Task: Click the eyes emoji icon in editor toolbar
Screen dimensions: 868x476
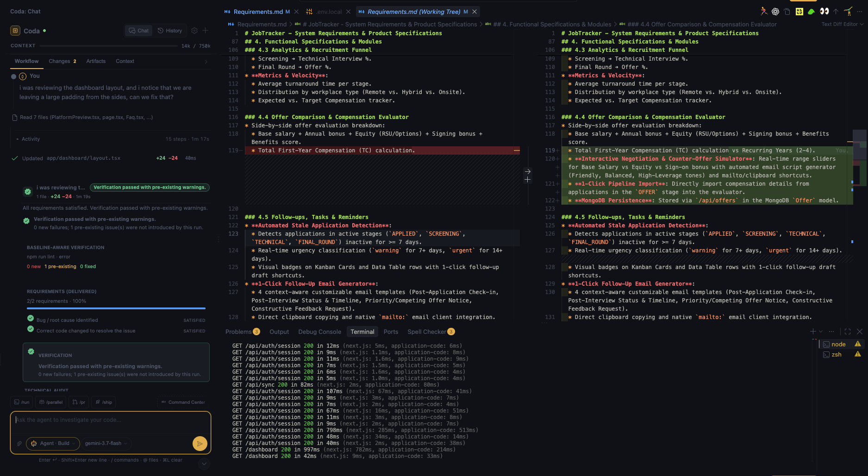Action: point(824,12)
